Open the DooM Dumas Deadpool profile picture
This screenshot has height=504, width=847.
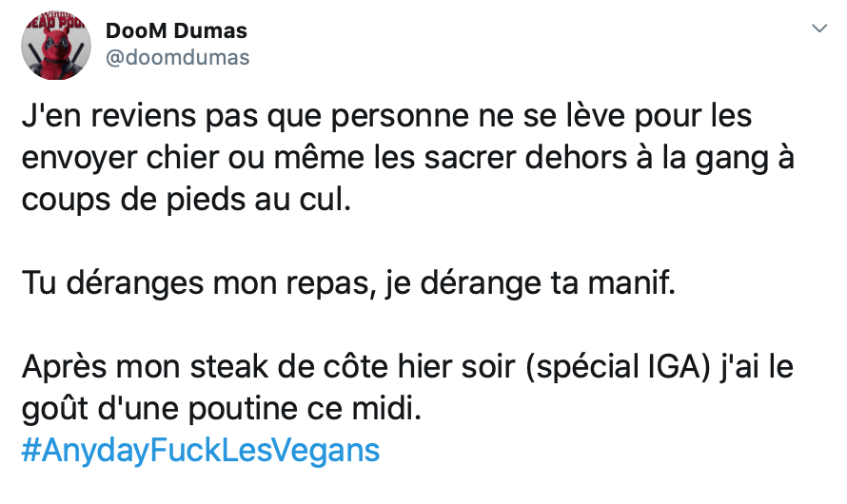pyautogui.click(x=55, y=45)
